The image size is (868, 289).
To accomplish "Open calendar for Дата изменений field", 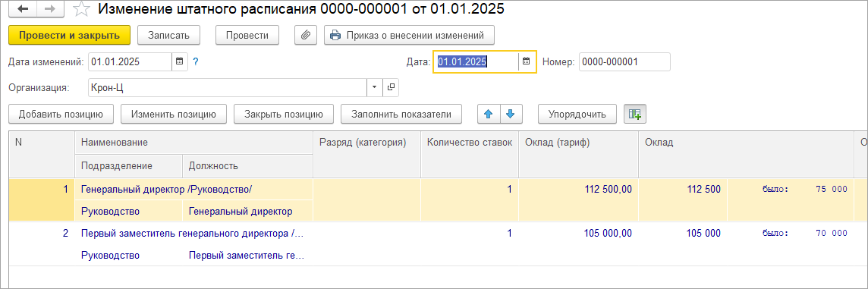I will click(x=179, y=62).
